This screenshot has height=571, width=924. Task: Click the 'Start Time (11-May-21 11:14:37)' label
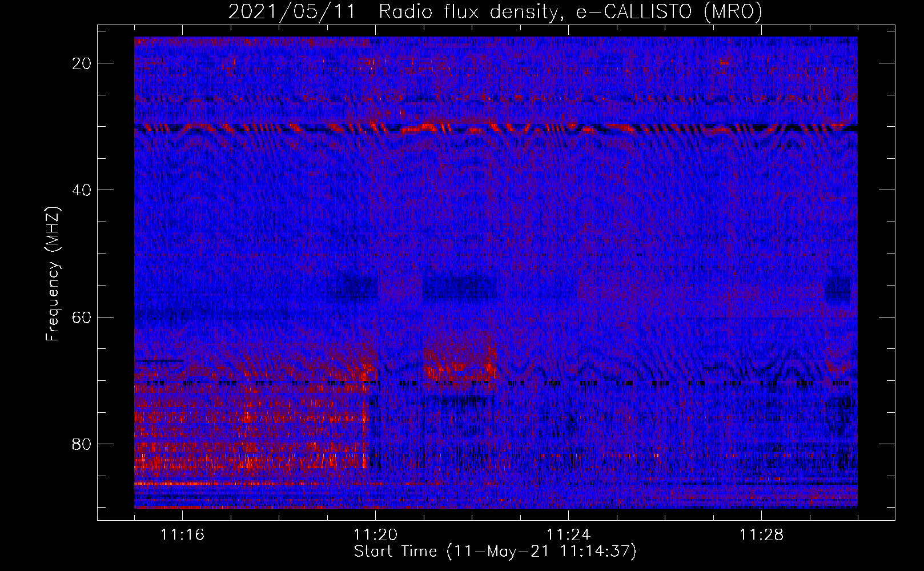point(495,552)
